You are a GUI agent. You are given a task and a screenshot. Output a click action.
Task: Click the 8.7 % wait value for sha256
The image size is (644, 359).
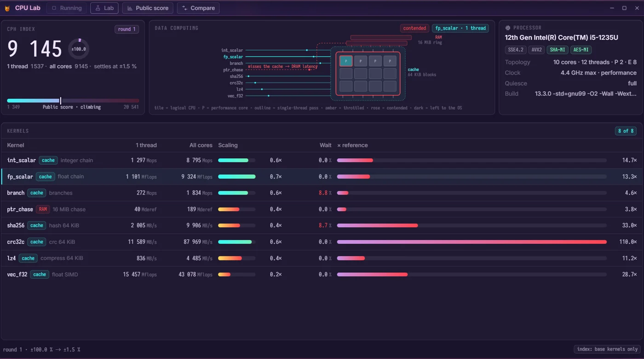tap(325, 226)
